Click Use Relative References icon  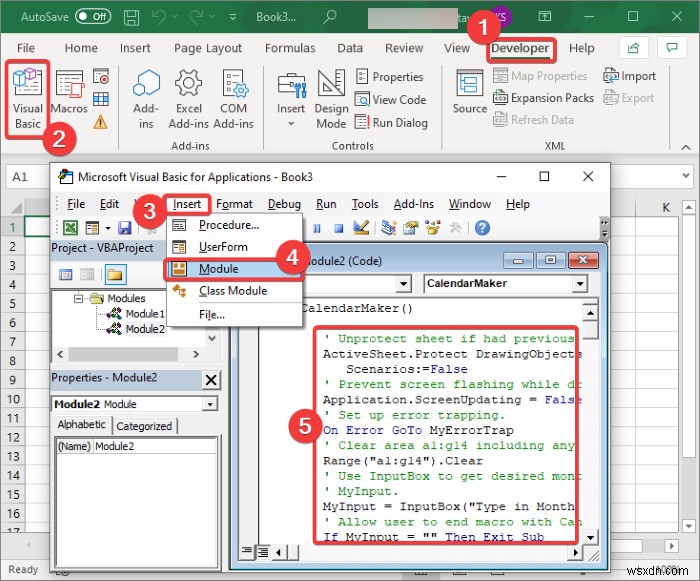click(x=101, y=99)
